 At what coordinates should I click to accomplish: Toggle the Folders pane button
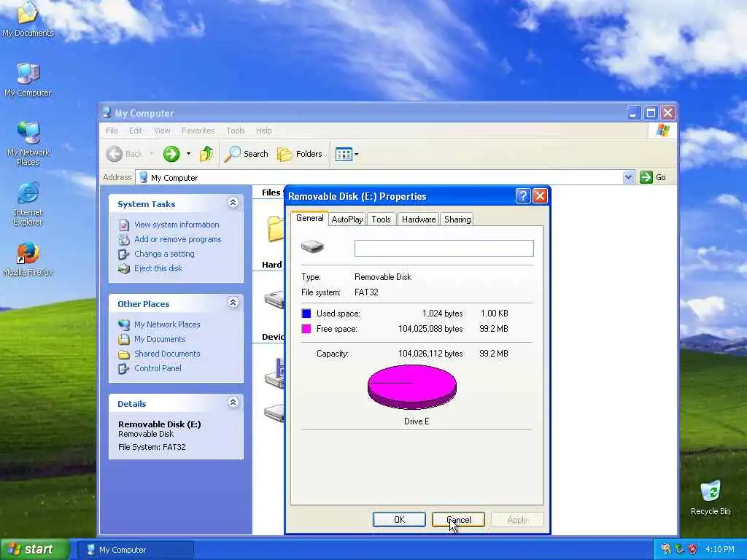coord(300,154)
